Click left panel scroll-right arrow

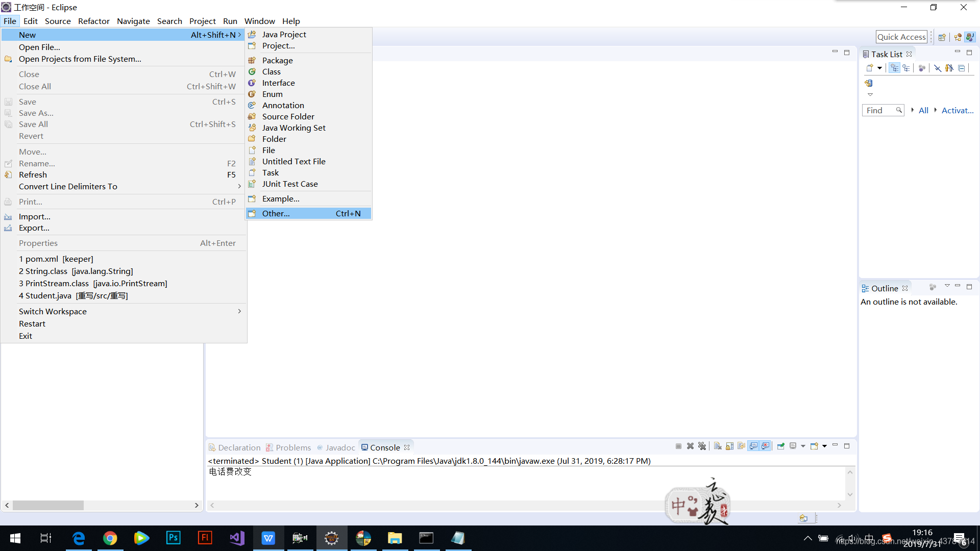tap(197, 505)
